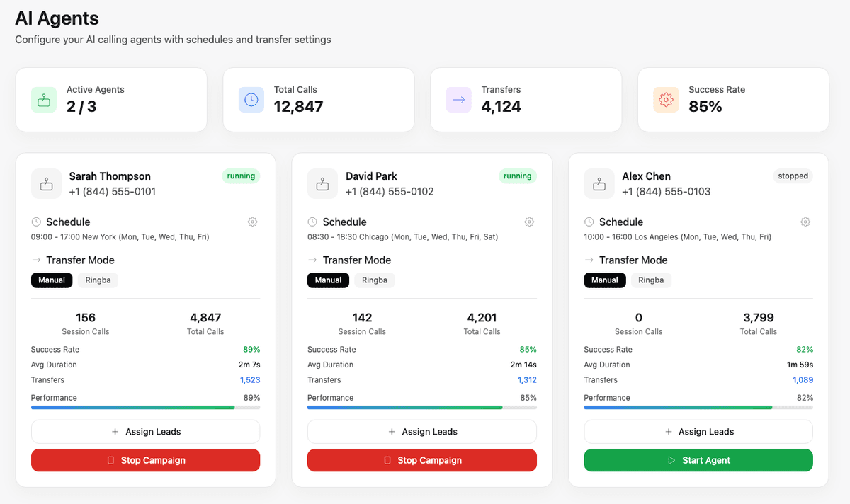Screen dimensions: 850x504
Task: Click Sarah Thompson's robot avatar icon
Action: click(x=46, y=184)
